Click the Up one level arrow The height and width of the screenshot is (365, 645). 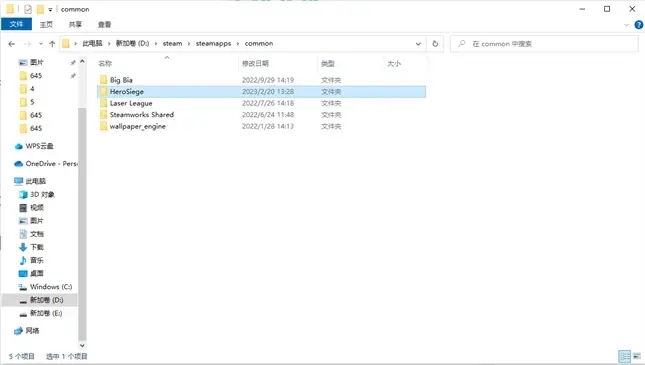52,44
